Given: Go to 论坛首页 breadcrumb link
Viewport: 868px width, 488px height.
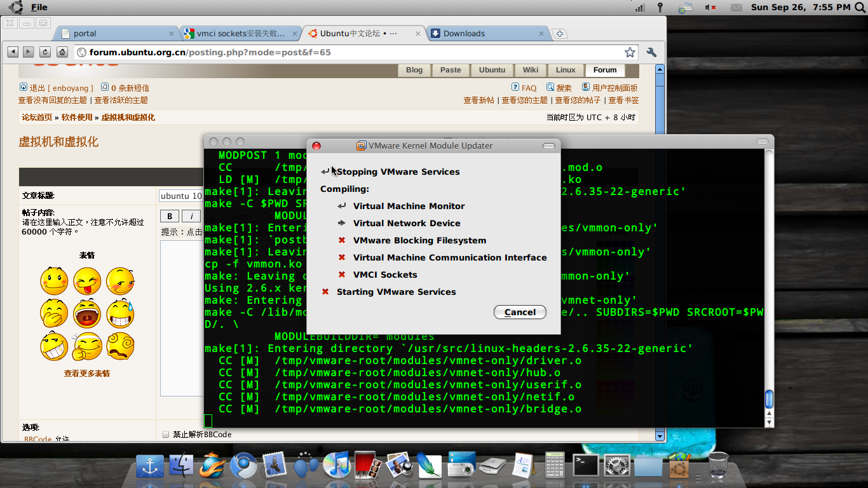Looking at the screenshot, I should 37,118.
